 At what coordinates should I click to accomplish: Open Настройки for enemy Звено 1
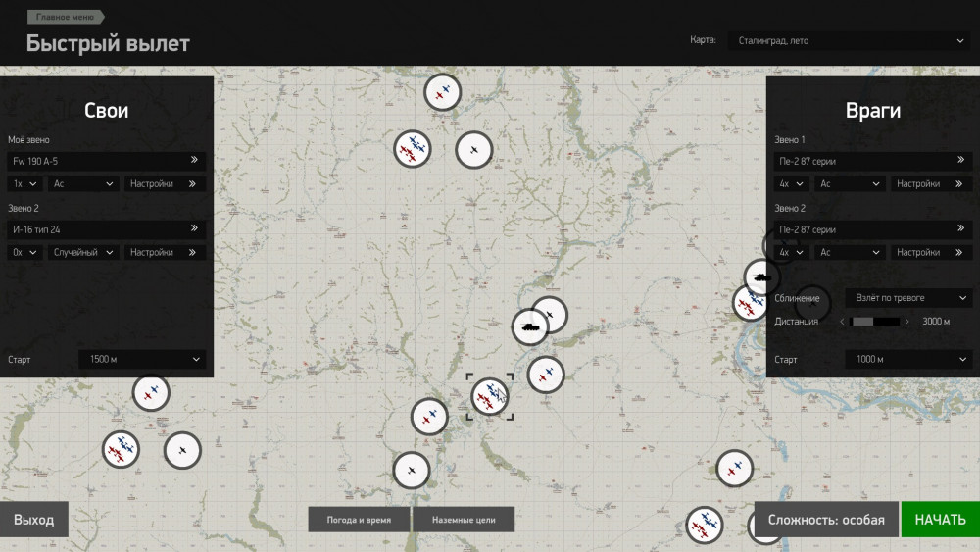931,183
